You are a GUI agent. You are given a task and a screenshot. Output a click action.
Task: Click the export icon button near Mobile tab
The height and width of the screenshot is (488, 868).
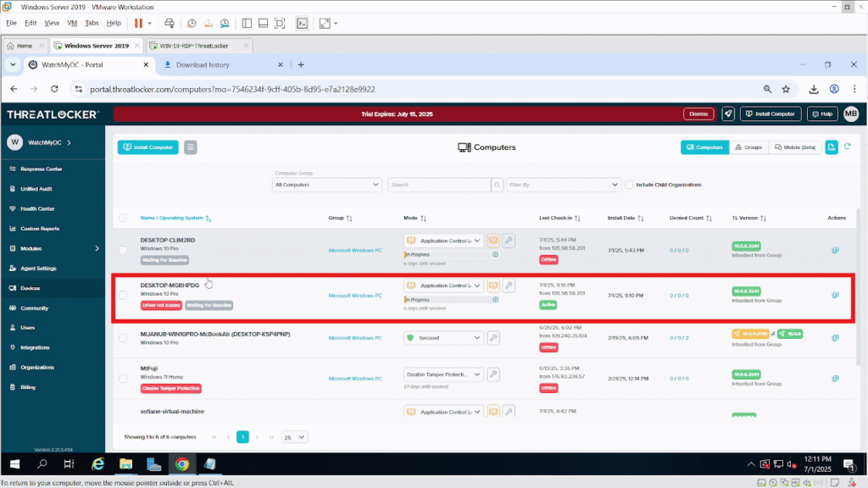[x=832, y=147]
